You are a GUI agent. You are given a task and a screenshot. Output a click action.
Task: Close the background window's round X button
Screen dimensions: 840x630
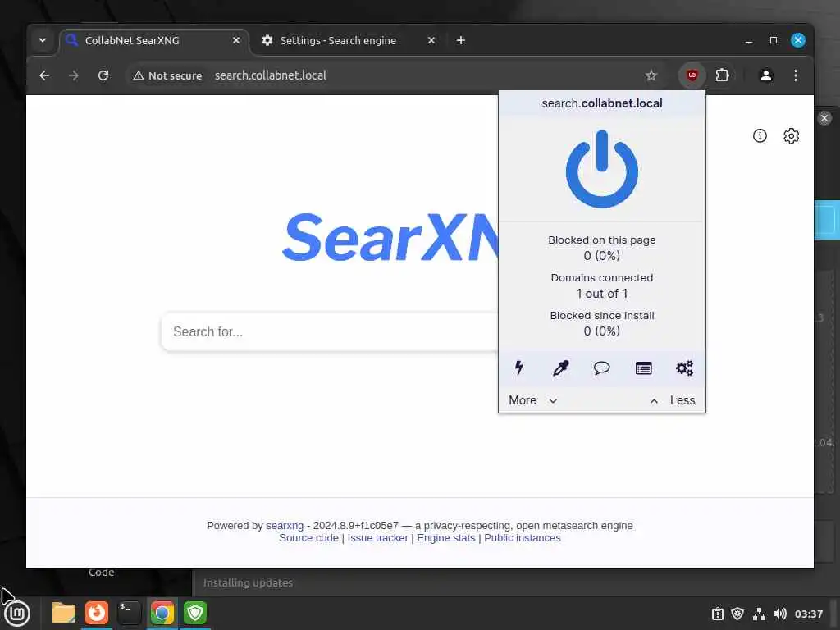tap(824, 118)
